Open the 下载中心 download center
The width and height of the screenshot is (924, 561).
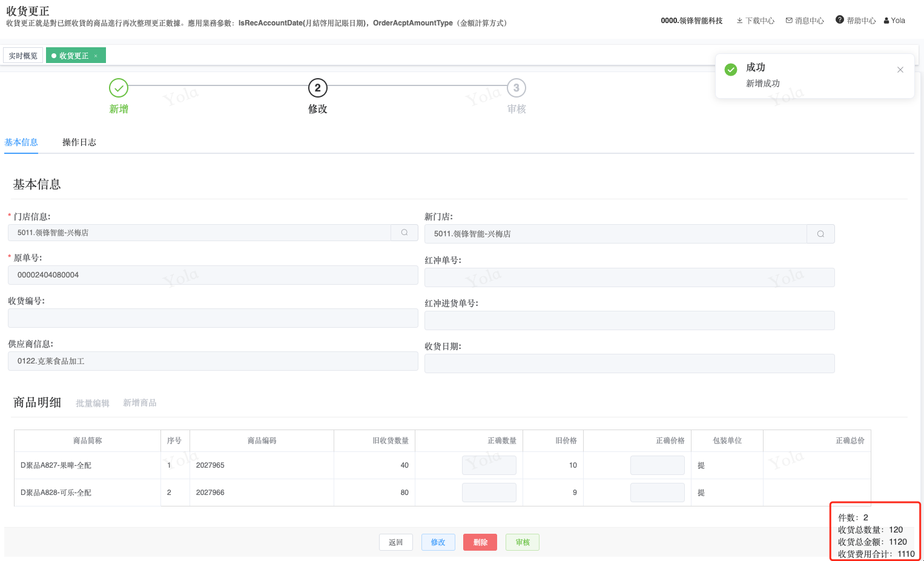(755, 21)
